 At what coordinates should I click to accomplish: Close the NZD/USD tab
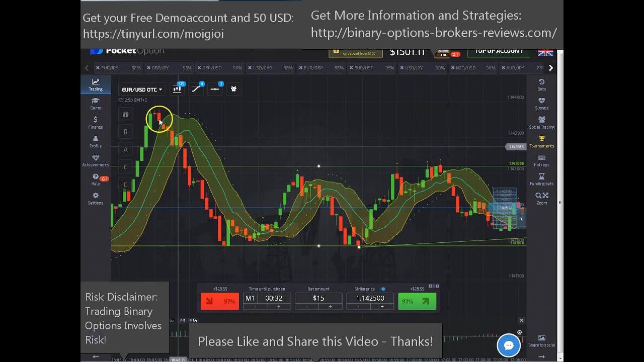(453, 68)
